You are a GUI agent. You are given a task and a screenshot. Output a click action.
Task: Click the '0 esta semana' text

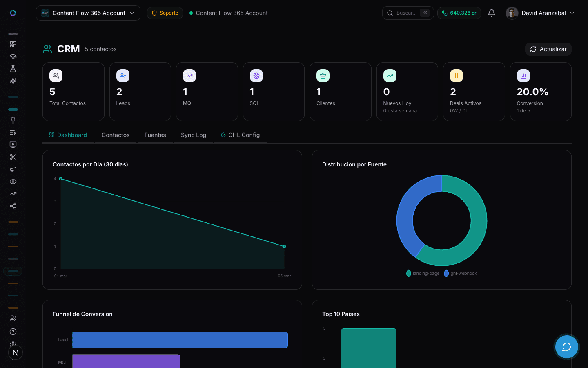click(x=400, y=111)
